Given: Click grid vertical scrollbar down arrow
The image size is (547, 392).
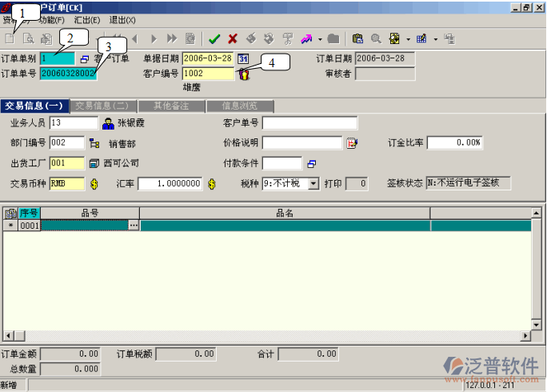Looking at the screenshot, I should (536, 325).
